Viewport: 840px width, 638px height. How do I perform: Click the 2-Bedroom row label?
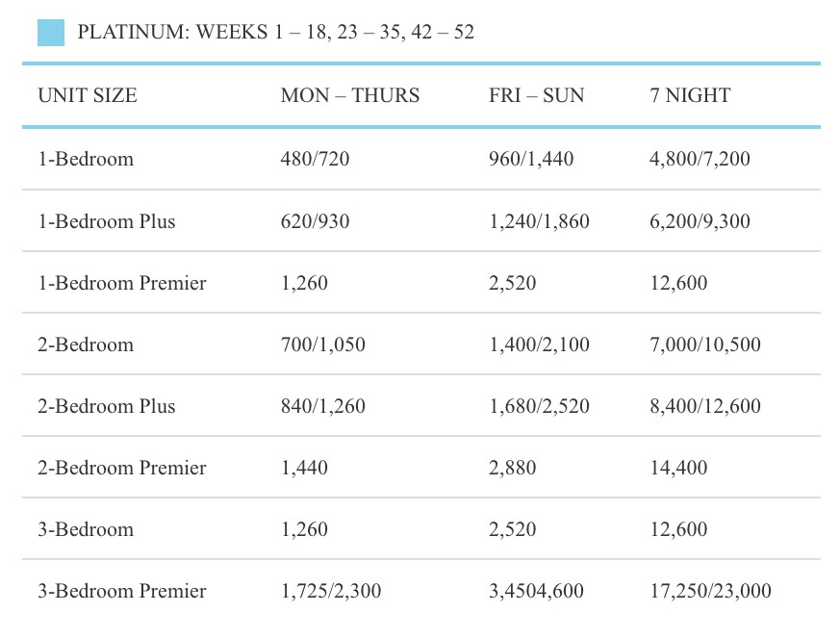click(86, 345)
